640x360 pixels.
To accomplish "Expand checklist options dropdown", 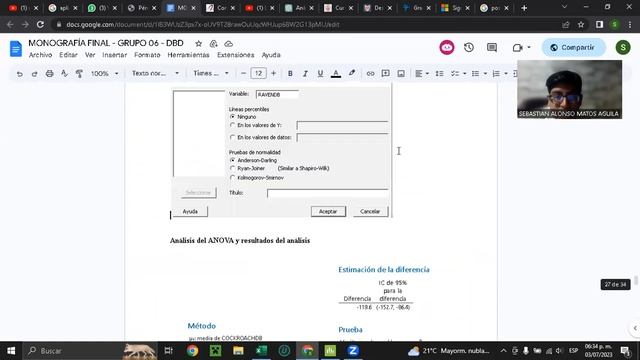I will [464, 73].
